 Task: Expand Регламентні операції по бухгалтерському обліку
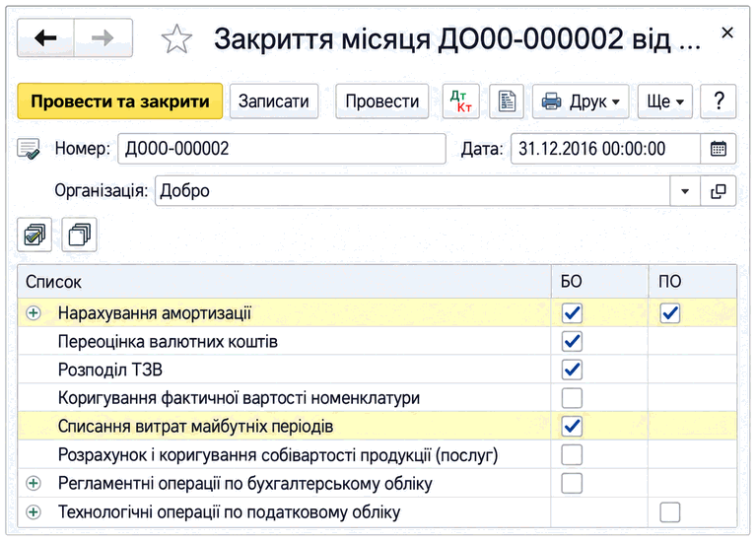(x=34, y=483)
